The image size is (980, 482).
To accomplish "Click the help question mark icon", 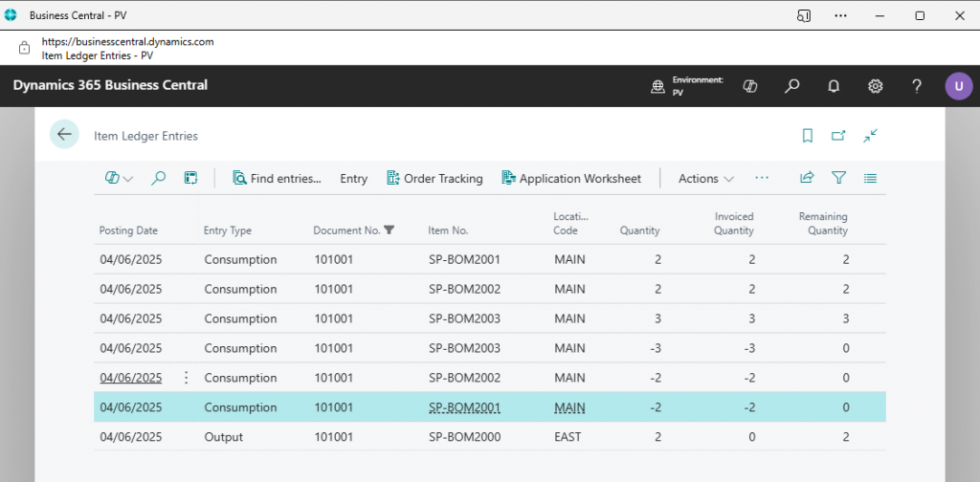I will point(916,86).
